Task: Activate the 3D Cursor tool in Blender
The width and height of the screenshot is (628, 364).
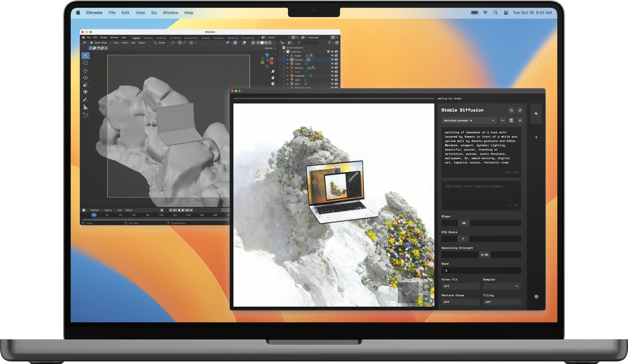Action: (85, 63)
